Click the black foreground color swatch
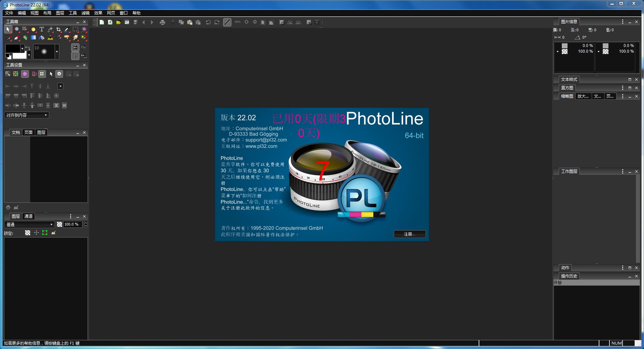 pos(13,49)
